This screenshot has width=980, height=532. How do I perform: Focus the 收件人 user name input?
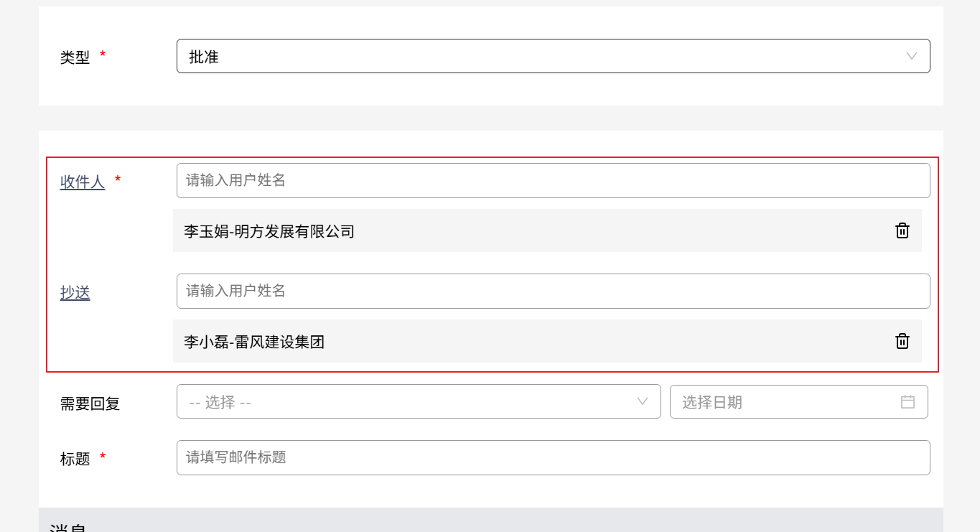click(553, 180)
